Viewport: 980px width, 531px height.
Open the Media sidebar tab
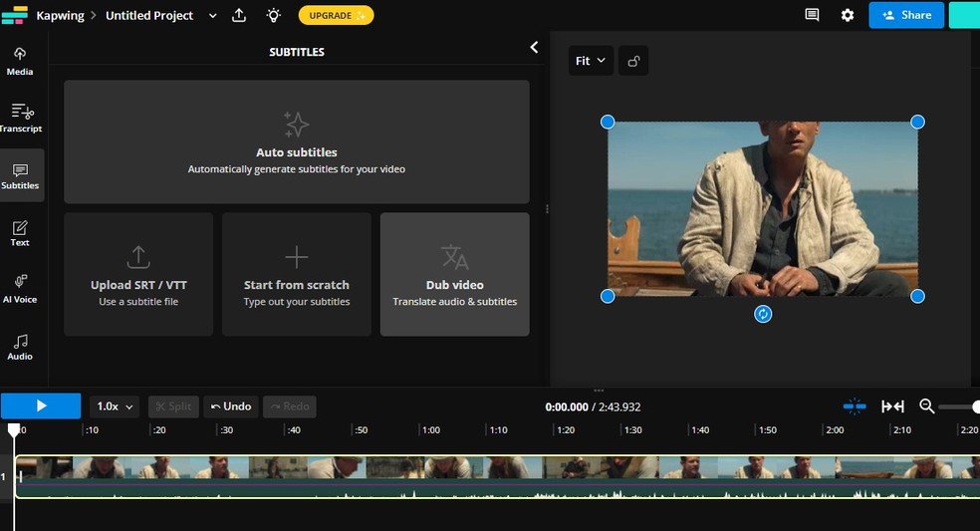click(20, 62)
